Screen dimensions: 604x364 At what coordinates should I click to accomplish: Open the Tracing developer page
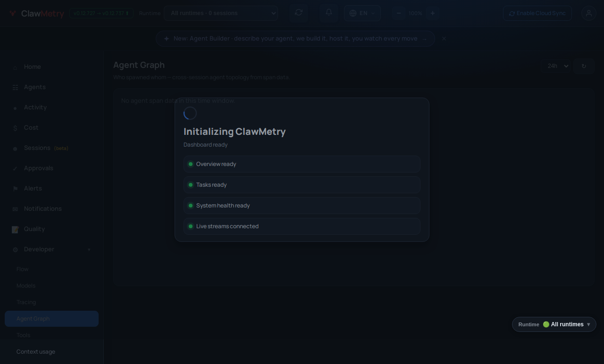[x=26, y=302]
